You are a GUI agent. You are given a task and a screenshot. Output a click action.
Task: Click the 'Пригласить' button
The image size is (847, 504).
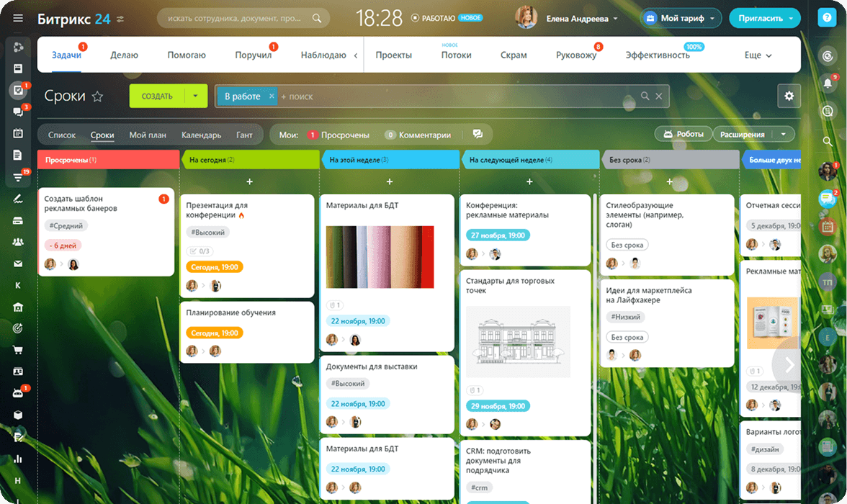[x=765, y=18]
